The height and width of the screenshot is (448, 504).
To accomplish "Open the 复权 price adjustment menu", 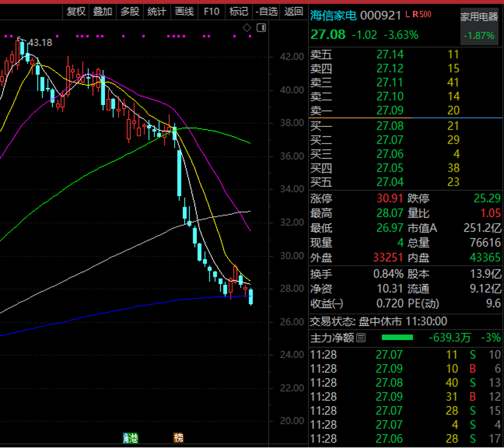I will tap(77, 11).
